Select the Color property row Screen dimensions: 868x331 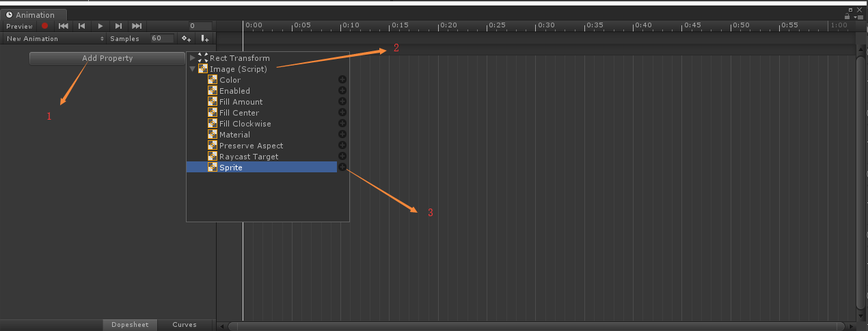262,80
